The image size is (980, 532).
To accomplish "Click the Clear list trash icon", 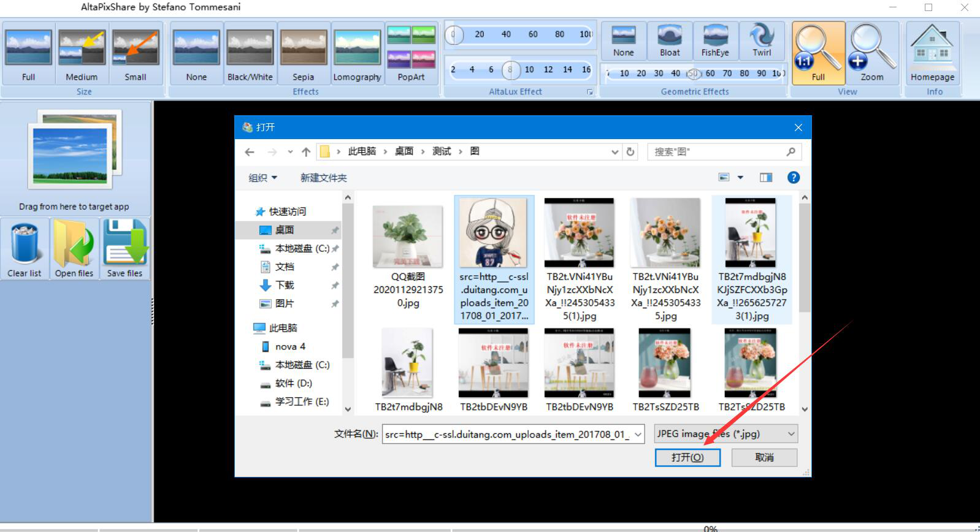I will (x=25, y=249).
